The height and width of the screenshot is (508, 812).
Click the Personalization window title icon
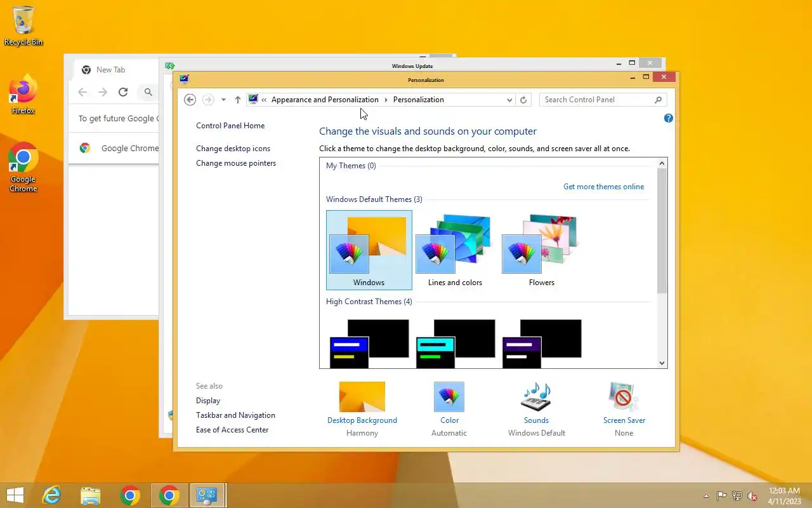(184, 79)
